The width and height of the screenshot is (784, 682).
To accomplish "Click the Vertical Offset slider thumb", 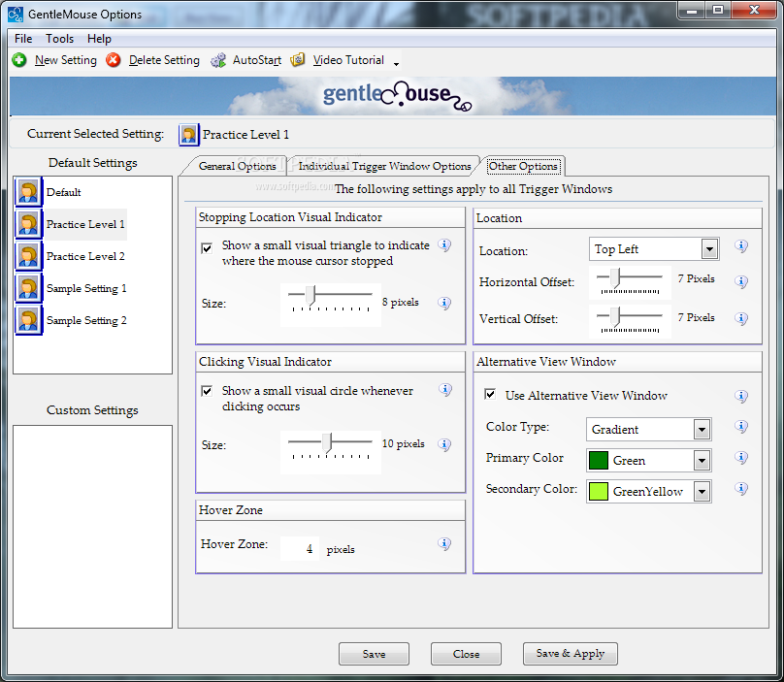I will click(x=615, y=316).
